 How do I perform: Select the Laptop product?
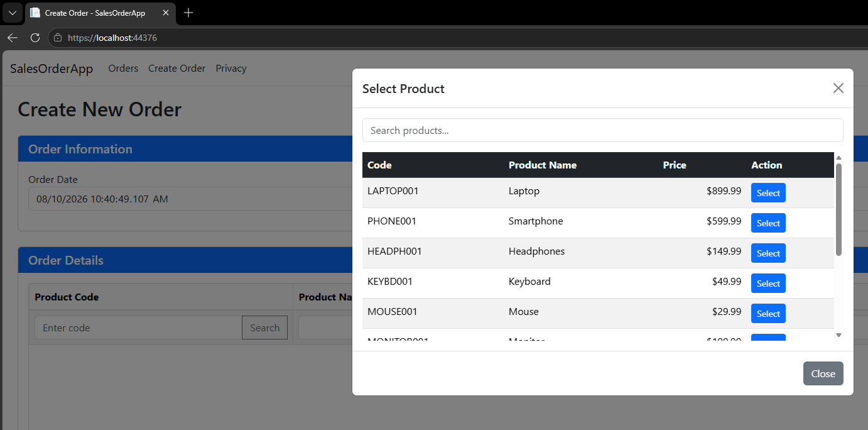click(x=768, y=193)
